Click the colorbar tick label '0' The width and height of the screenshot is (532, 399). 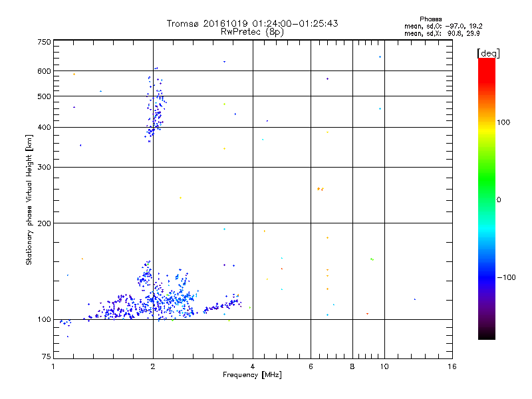click(x=499, y=200)
